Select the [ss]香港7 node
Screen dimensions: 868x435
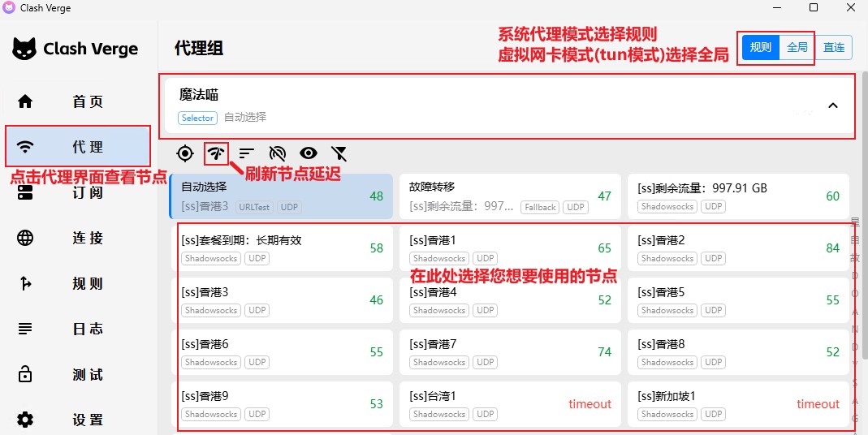coord(510,352)
